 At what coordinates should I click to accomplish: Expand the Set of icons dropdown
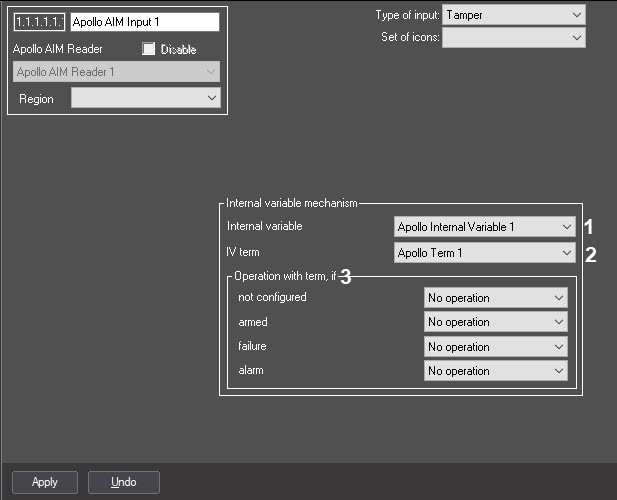click(513, 38)
